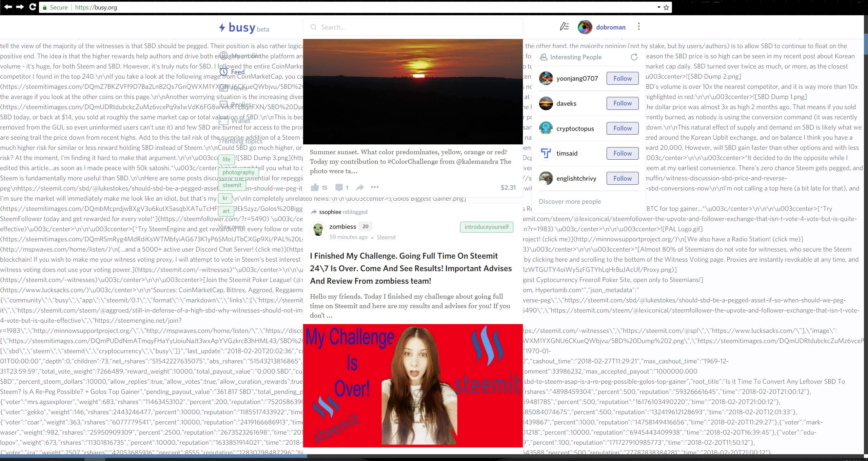Click the horizontal scrollbar
Screen dimensions: 868x461
153,456
